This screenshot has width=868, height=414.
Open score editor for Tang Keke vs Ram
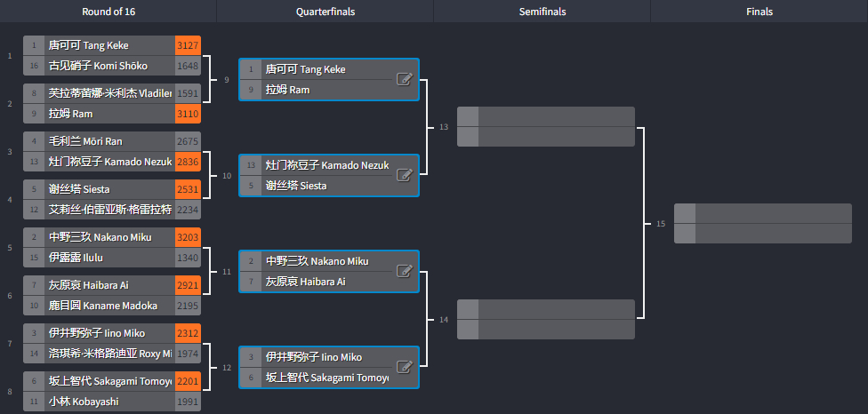tap(405, 80)
